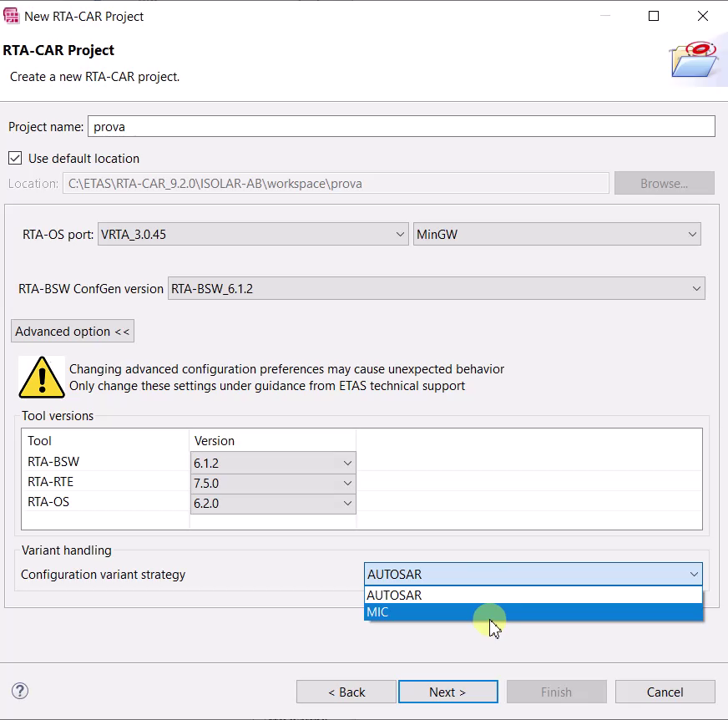Click the RTA-RTE row label
This screenshot has width=728, height=720.
click(x=51, y=482)
